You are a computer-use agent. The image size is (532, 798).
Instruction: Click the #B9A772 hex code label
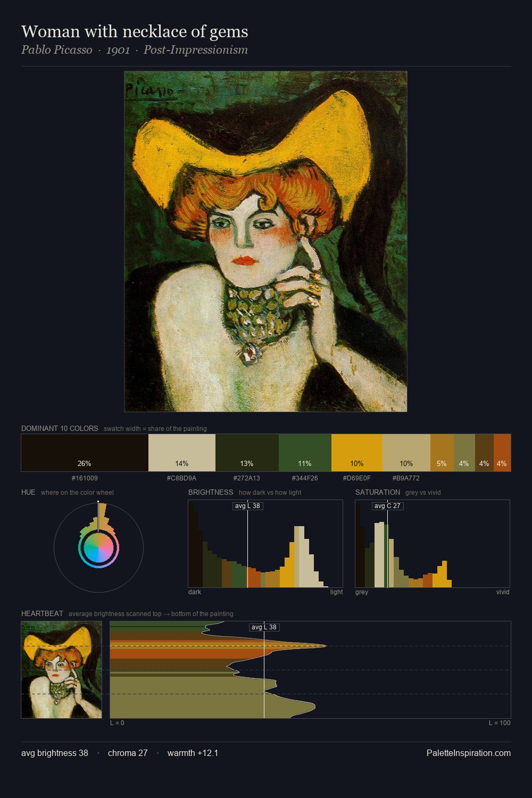(x=406, y=478)
